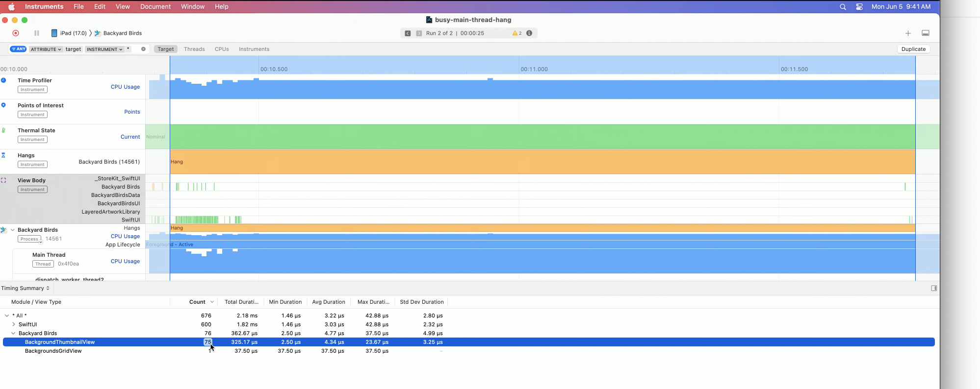Open the Edit menu
The width and height of the screenshot is (980, 389).
pyautogui.click(x=100, y=7)
